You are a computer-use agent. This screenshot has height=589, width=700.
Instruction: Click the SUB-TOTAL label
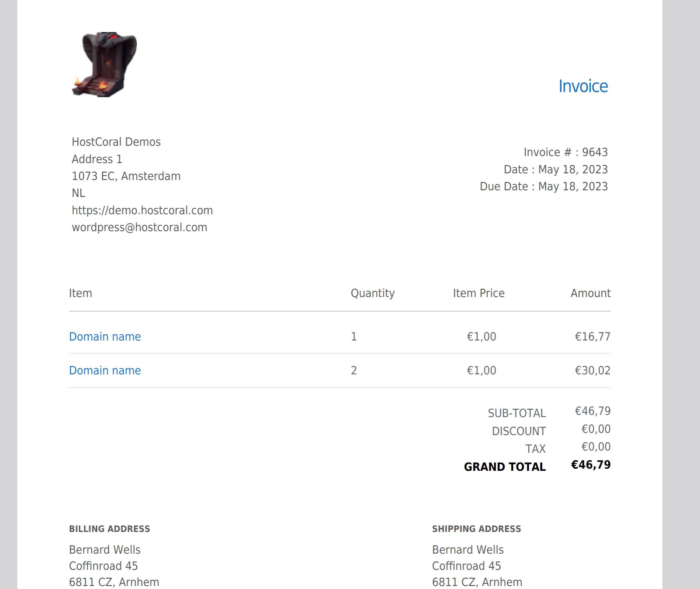517,413
